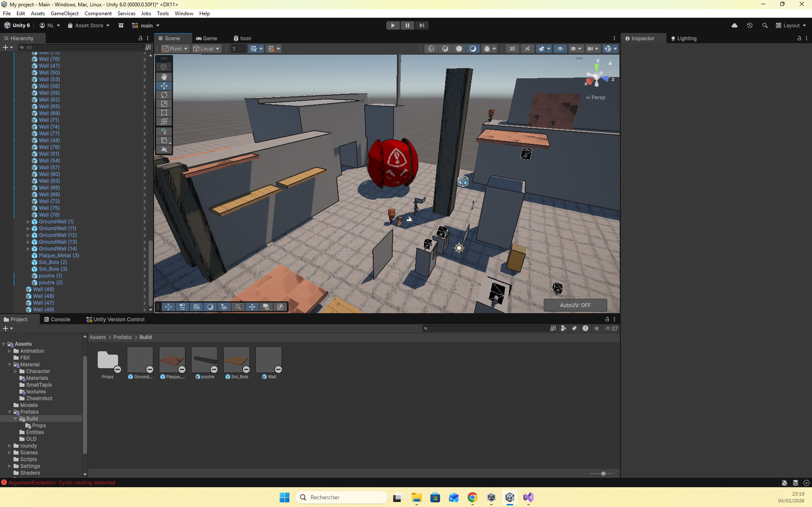This screenshot has width=812, height=507.
Task: Collapse the Prefabs folder in Project tree
Action: (x=9, y=412)
